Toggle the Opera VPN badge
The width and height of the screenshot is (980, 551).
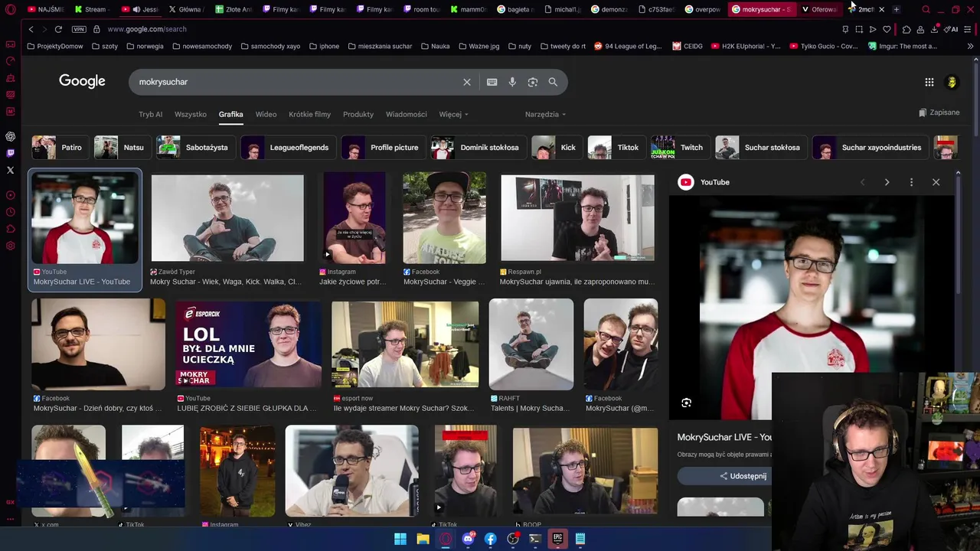[79, 29]
